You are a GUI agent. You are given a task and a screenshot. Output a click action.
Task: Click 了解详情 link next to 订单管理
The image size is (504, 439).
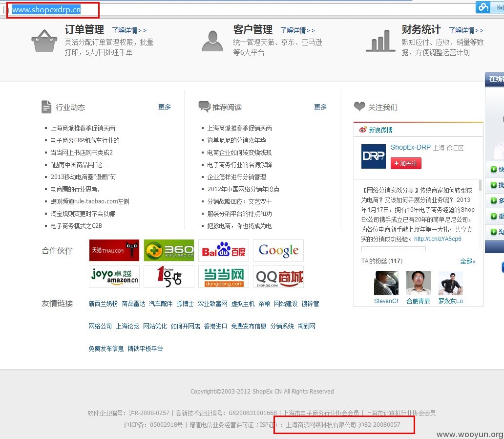point(129,30)
